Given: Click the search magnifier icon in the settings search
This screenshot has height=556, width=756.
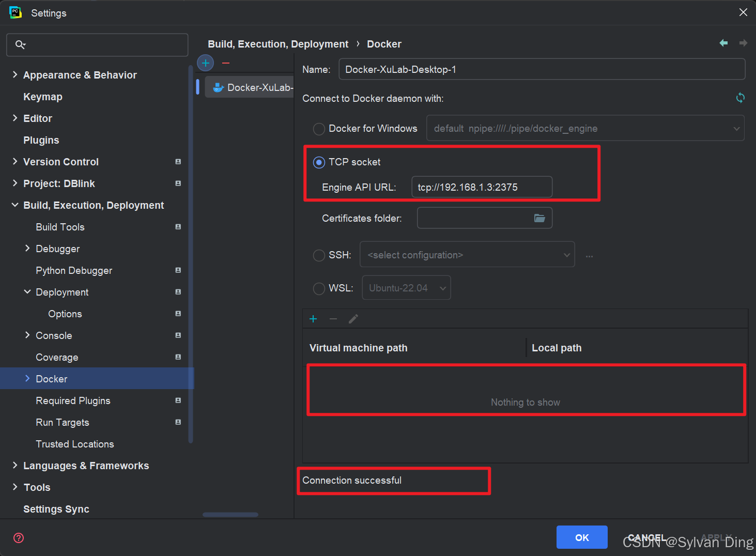Looking at the screenshot, I should tap(20, 44).
